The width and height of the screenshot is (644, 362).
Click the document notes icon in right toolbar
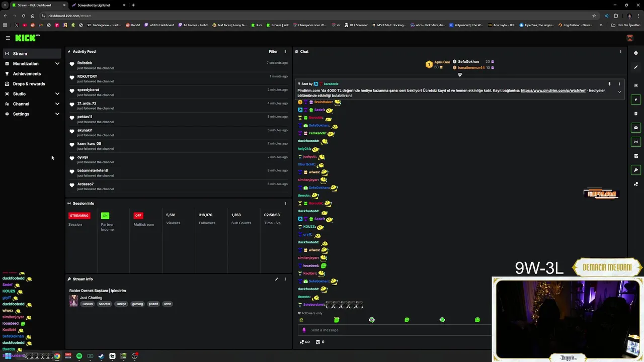(x=636, y=114)
